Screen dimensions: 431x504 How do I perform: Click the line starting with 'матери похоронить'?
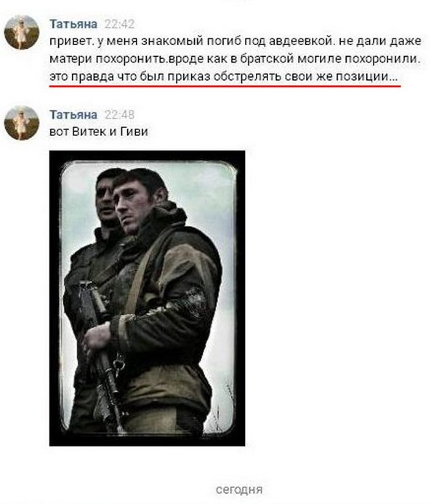(x=235, y=59)
